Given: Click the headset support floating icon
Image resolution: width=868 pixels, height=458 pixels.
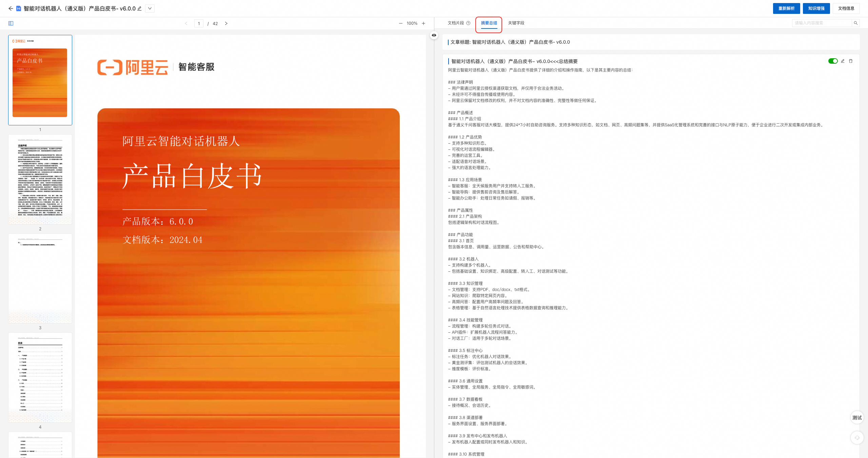Looking at the screenshot, I should pyautogui.click(x=857, y=438).
